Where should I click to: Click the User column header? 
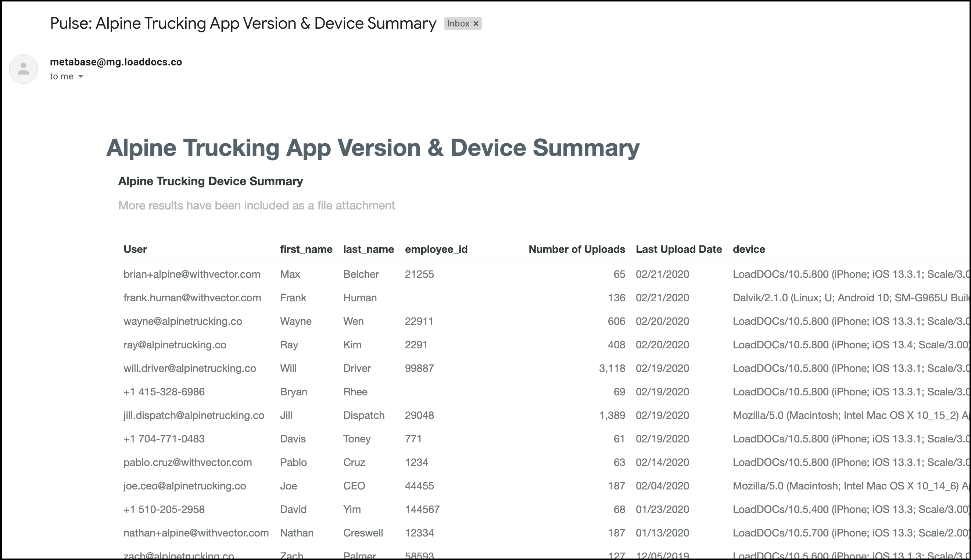(x=135, y=249)
